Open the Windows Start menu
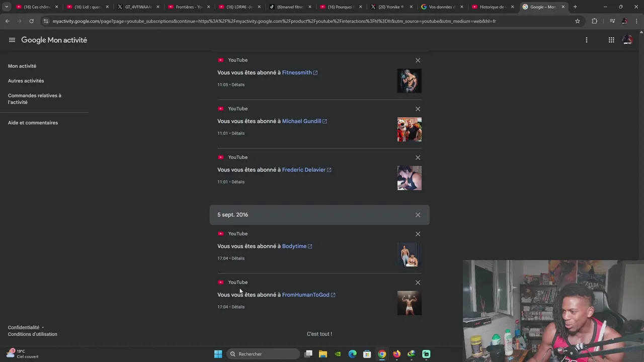This screenshot has height=362, width=644. click(x=218, y=354)
